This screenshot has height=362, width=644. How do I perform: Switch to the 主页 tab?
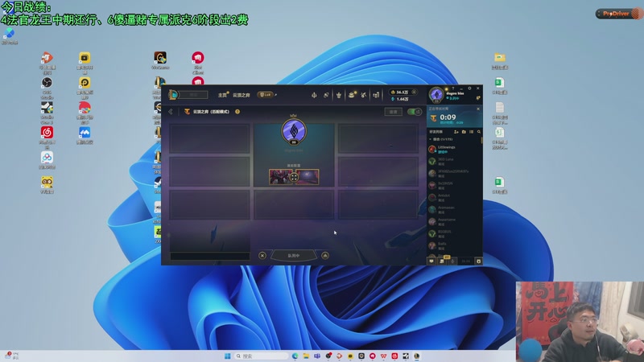(222, 95)
